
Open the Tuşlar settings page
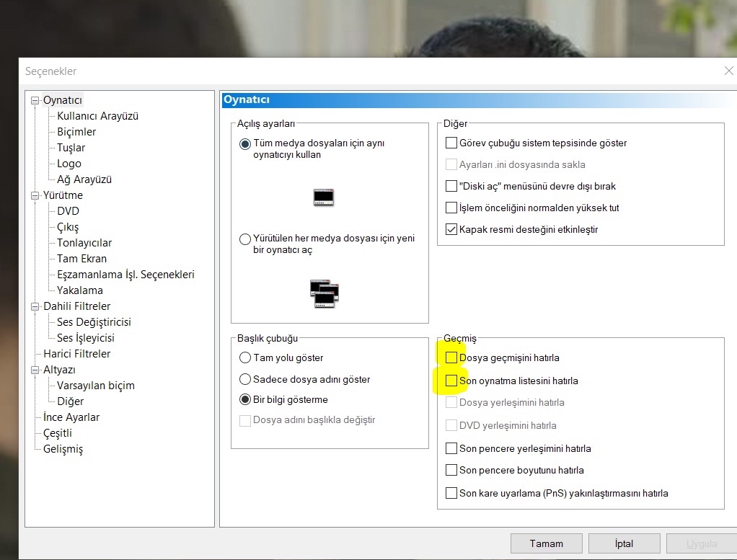[x=71, y=148]
